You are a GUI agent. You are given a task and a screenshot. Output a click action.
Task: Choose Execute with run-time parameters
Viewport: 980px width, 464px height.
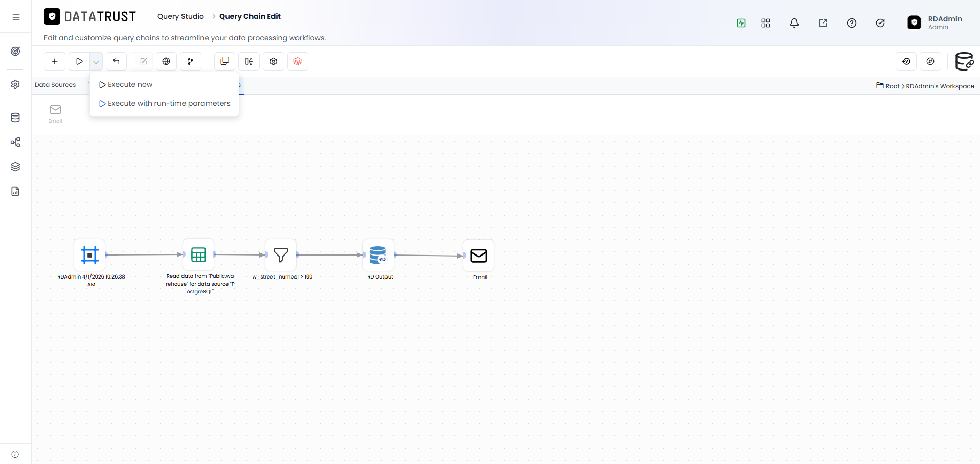pos(165,103)
